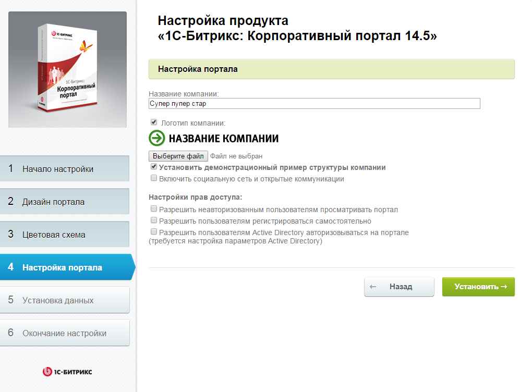Uncheck demo company structure installation checkbox
The height and width of the screenshot is (392, 532).
pos(154,166)
